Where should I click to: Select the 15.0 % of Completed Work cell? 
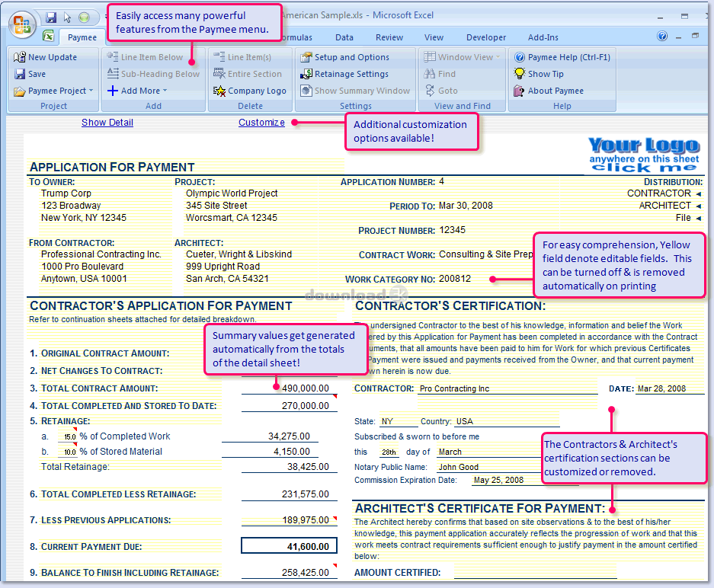click(x=69, y=437)
